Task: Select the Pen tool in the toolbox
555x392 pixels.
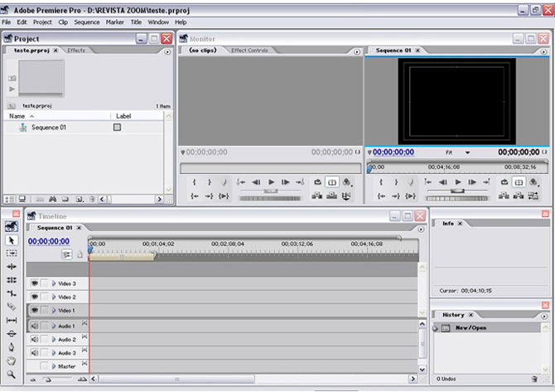Action: (12, 346)
